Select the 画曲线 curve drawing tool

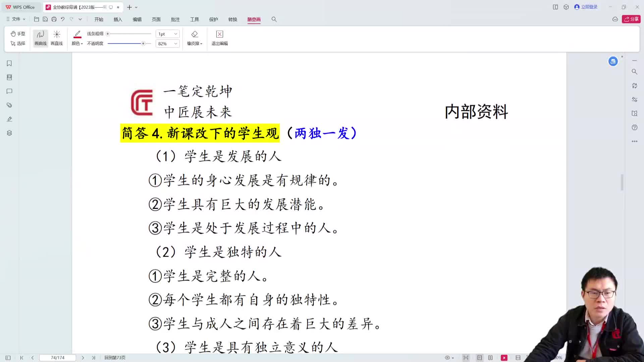40,38
